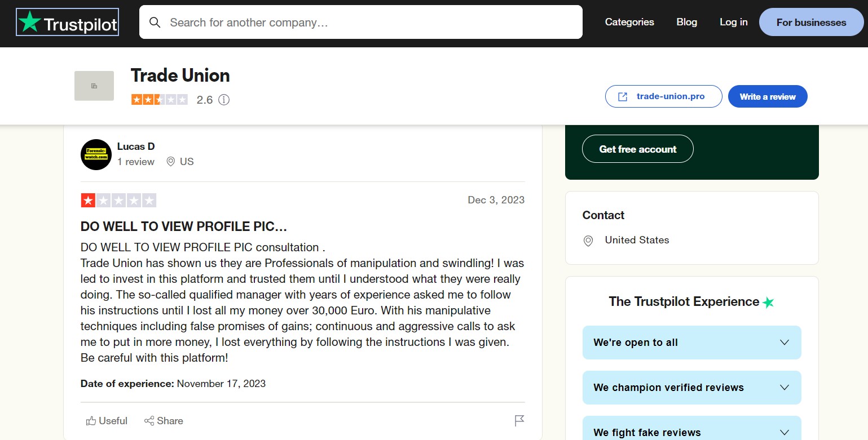Screen dimensions: 868x440
Task: Click the Share icon under the review
Action: [149, 421]
